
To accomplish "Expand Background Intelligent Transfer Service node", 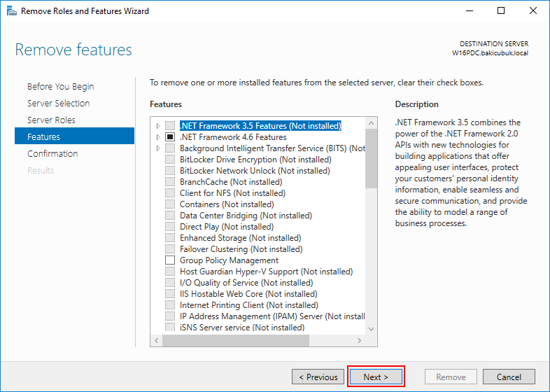I will tap(158, 148).
